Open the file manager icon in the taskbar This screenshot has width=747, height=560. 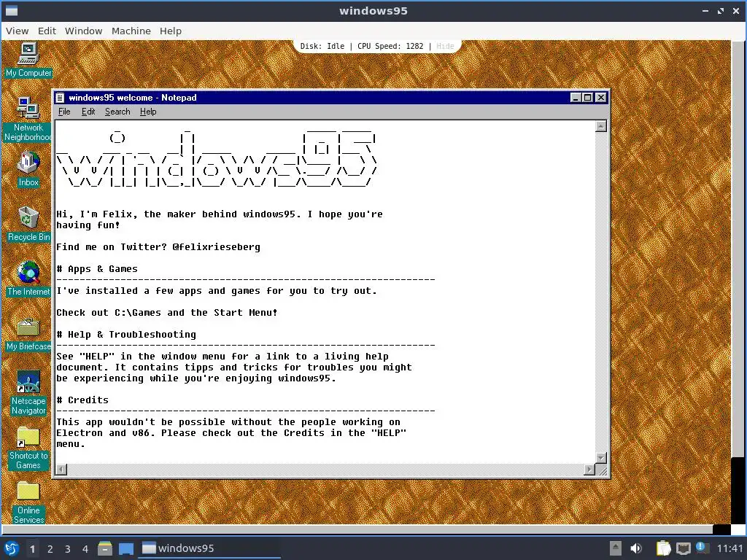click(105, 548)
